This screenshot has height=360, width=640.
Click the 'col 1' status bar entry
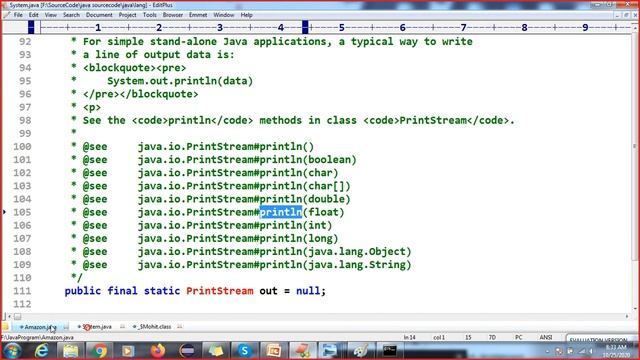pyautogui.click(x=439, y=338)
